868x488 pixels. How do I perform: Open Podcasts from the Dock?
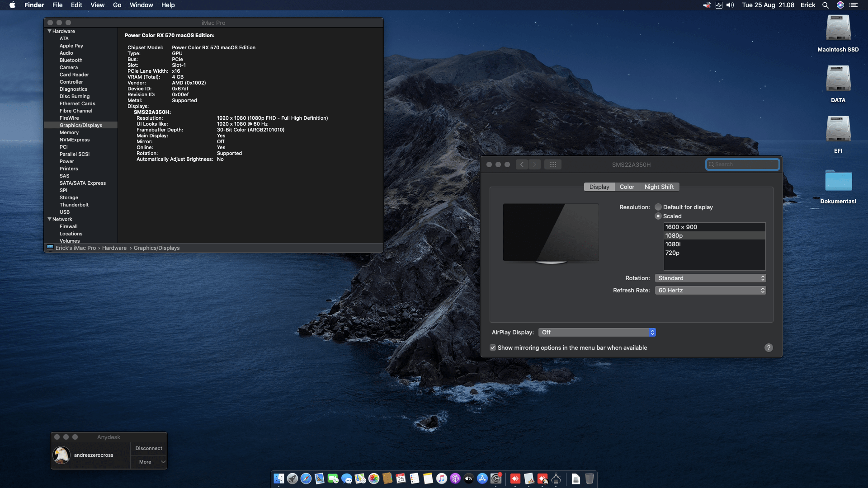click(455, 479)
